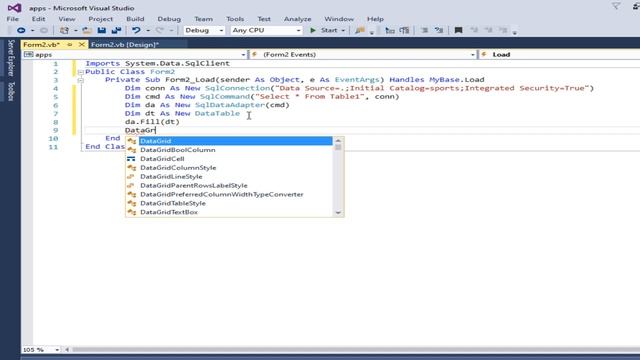The height and width of the screenshot is (360, 640).
Task: Select DataGridLineStyle in IntelliSense list
Action: point(229,177)
